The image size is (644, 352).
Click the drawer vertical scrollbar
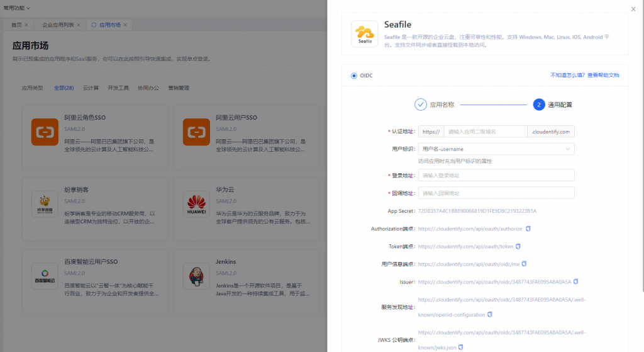[642, 146]
